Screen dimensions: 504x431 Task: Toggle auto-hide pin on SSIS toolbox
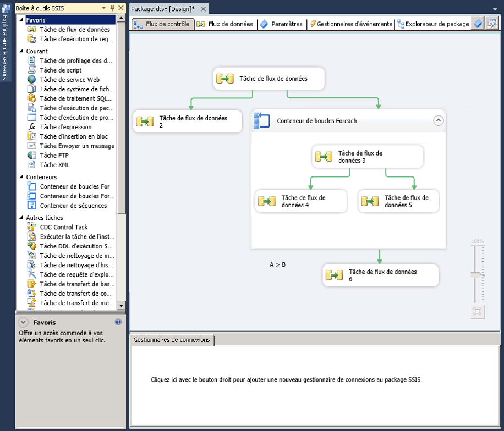pos(113,8)
